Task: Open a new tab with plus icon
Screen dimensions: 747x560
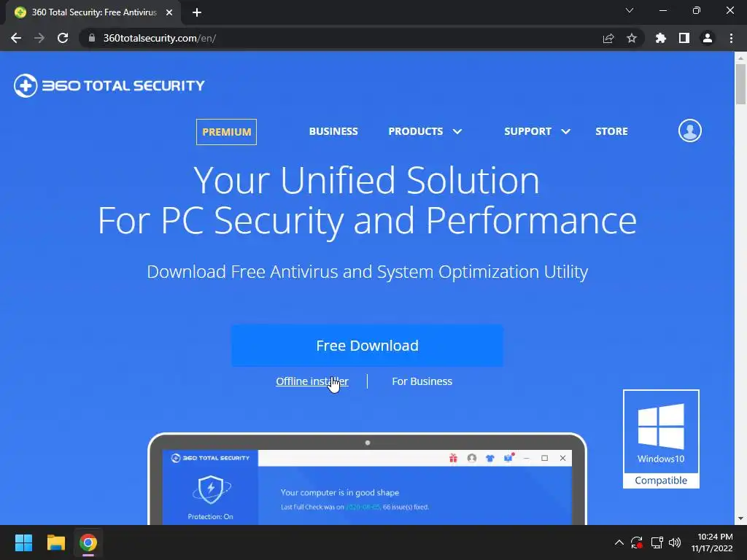Action: (x=197, y=12)
